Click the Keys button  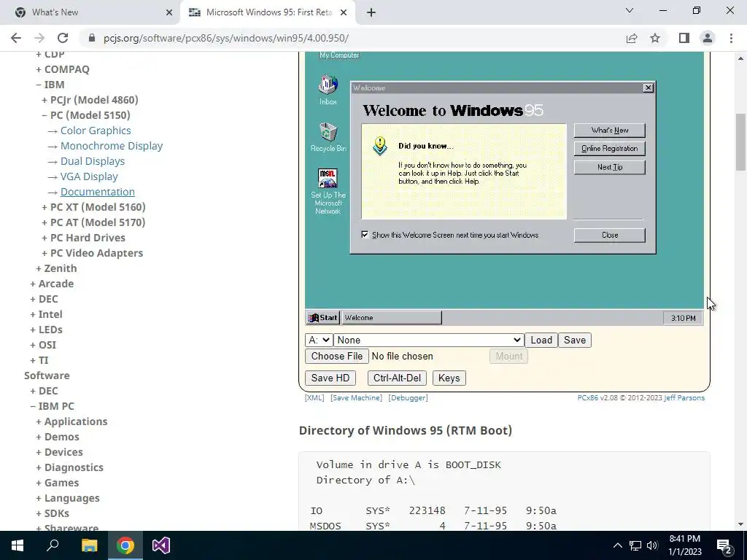[449, 378]
